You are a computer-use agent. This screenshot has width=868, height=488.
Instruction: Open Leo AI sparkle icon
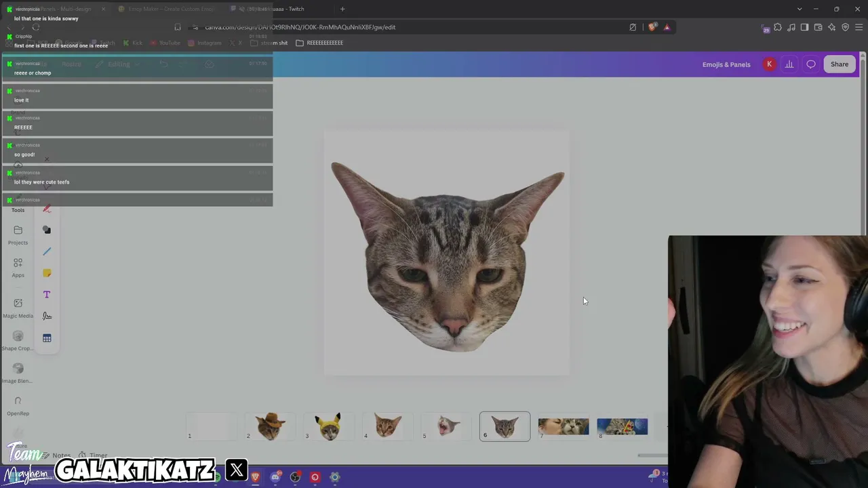click(x=832, y=27)
